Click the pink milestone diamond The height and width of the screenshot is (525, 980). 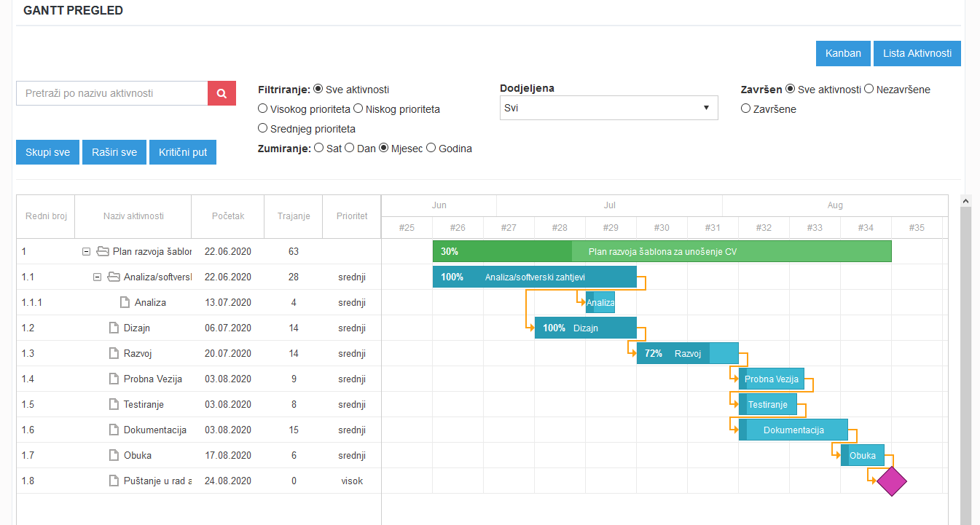(x=892, y=481)
